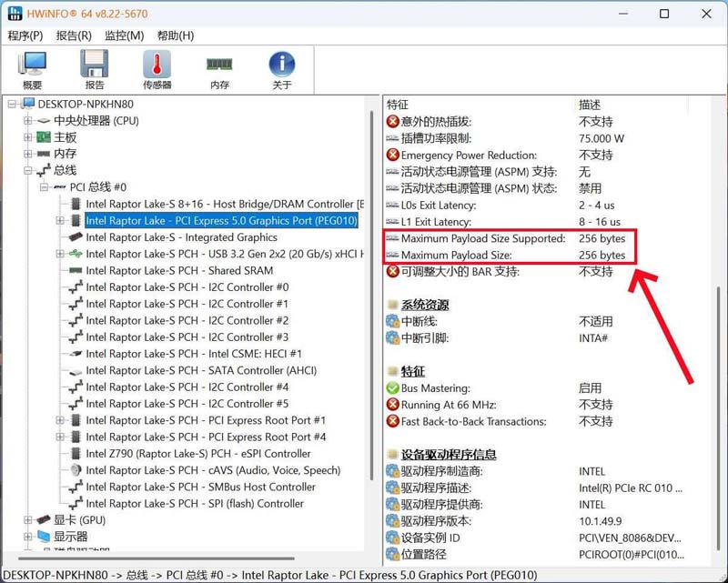Click the GPU icon beside 显卡 (GPU) node
Screen dimensions: 728x583
pos(43,518)
